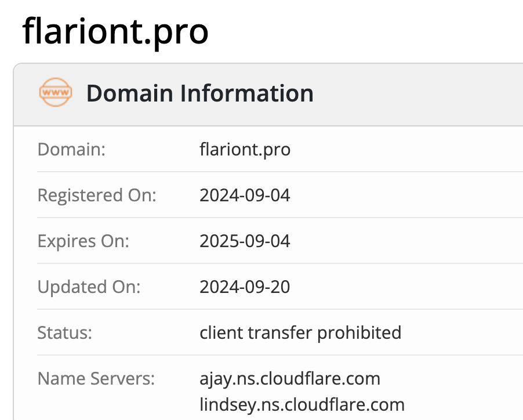Click the Name Servers: label
523x420 pixels.
click(x=96, y=379)
